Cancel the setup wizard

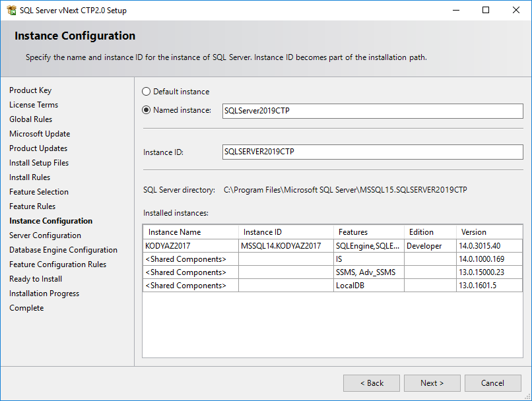coord(492,383)
